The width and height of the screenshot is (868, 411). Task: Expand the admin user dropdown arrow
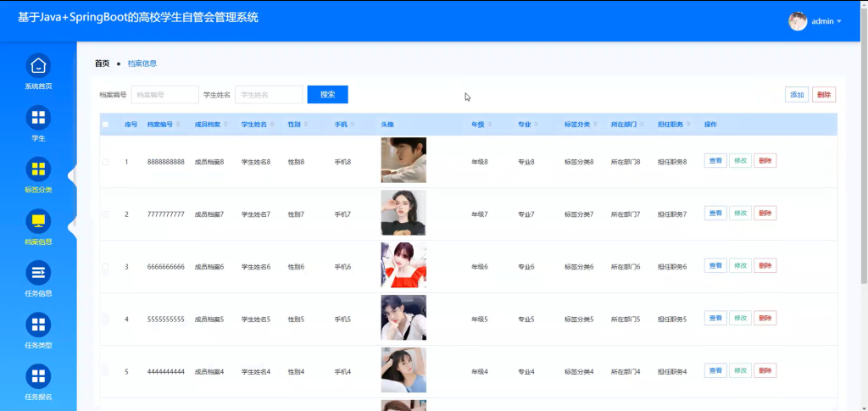pyautogui.click(x=839, y=21)
